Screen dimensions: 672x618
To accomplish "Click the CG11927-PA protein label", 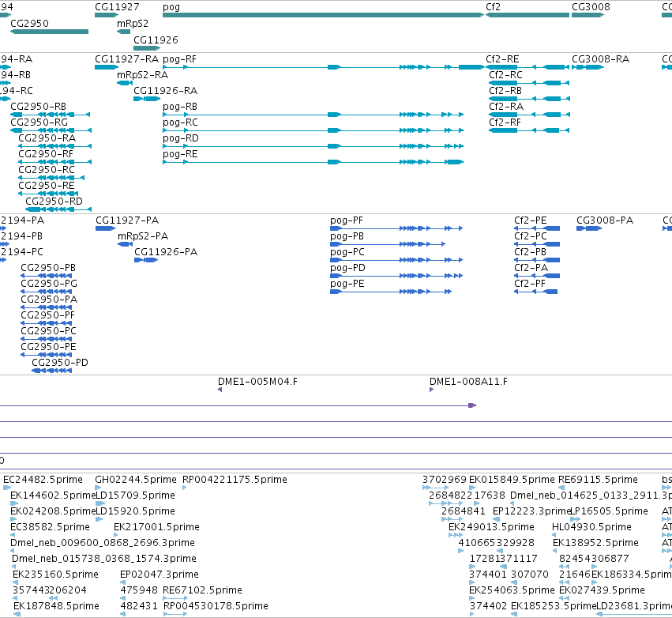I will (127, 220).
